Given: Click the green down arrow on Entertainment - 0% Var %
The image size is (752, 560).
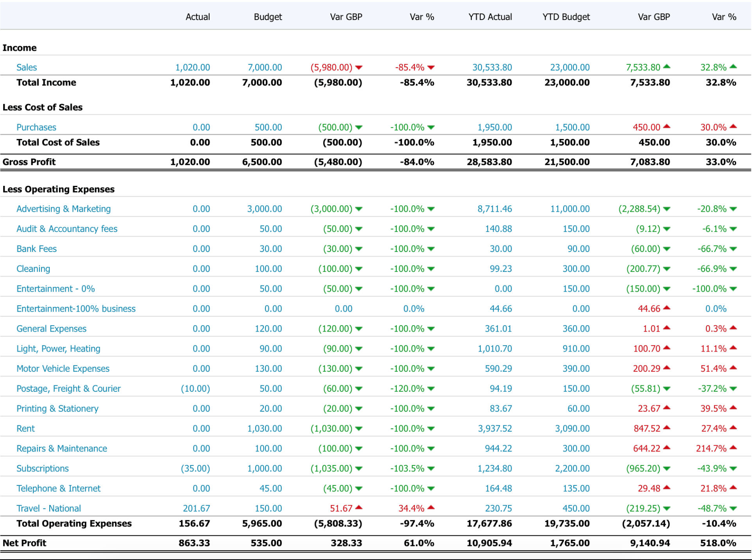Looking at the screenshot, I should tap(431, 289).
